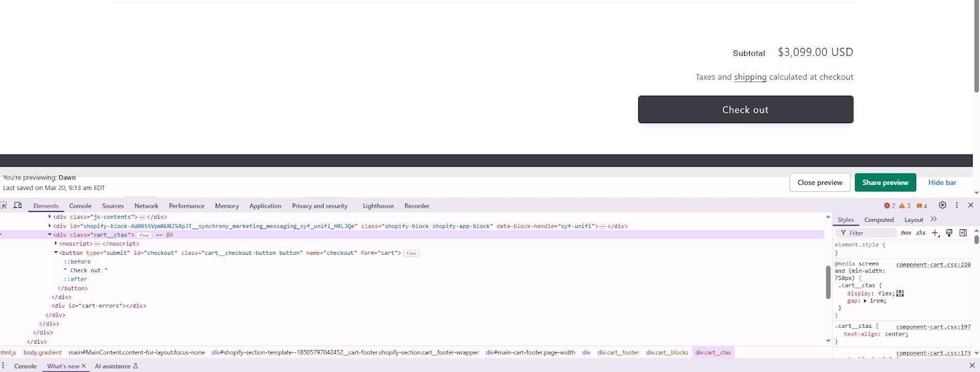Screen dimensions: 980x372
Task: Open the Computed styles tab
Action: pos(878,220)
